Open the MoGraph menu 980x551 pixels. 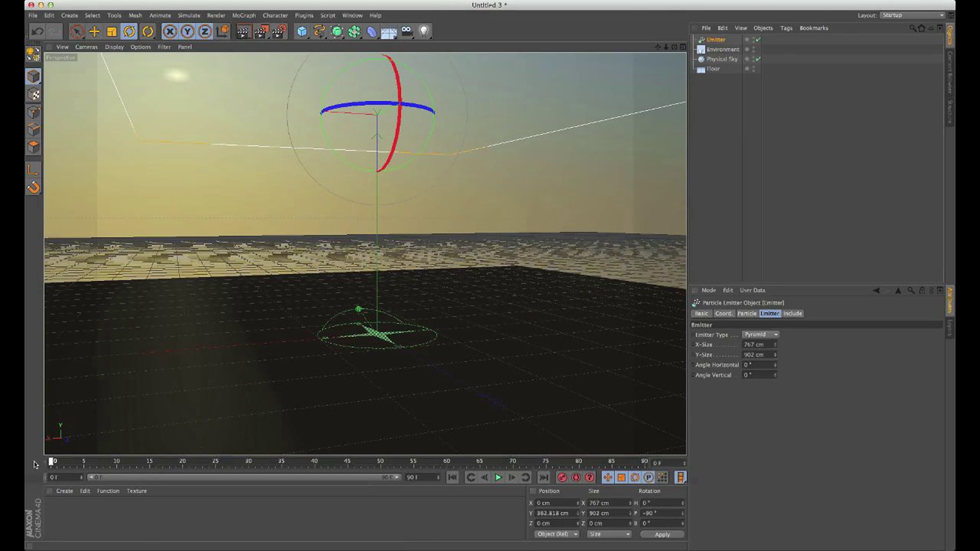[x=244, y=16]
